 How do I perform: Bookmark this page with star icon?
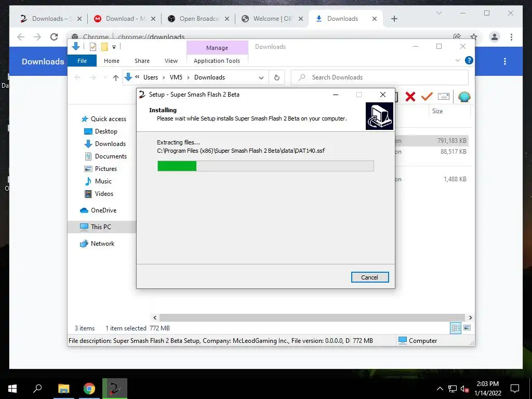tap(474, 37)
